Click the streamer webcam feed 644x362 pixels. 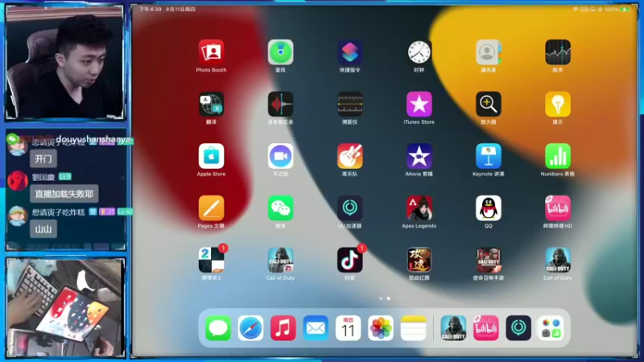pyautogui.click(x=65, y=63)
